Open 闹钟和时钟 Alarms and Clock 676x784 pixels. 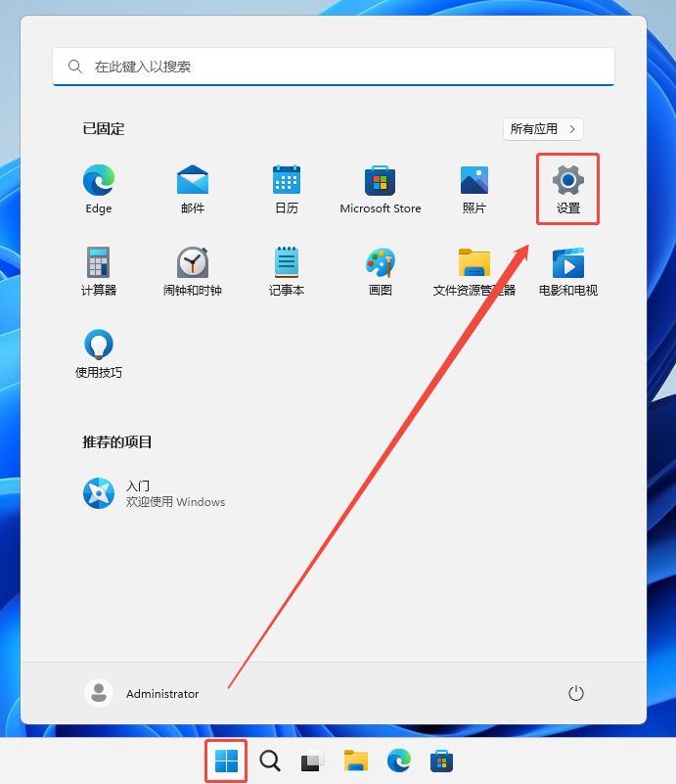pyautogui.click(x=193, y=271)
